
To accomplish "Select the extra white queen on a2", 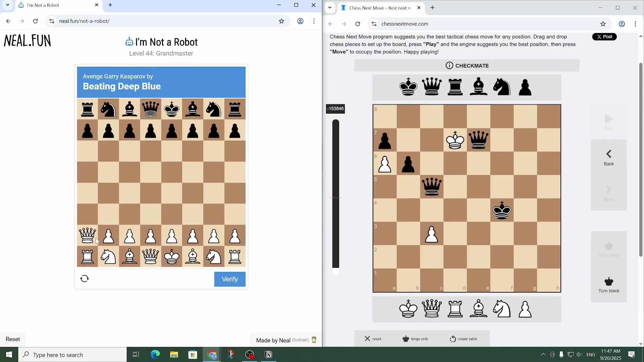I will (x=88, y=236).
